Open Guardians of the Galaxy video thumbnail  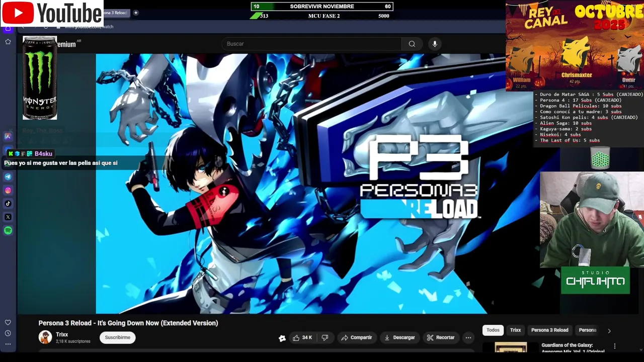(x=511, y=347)
